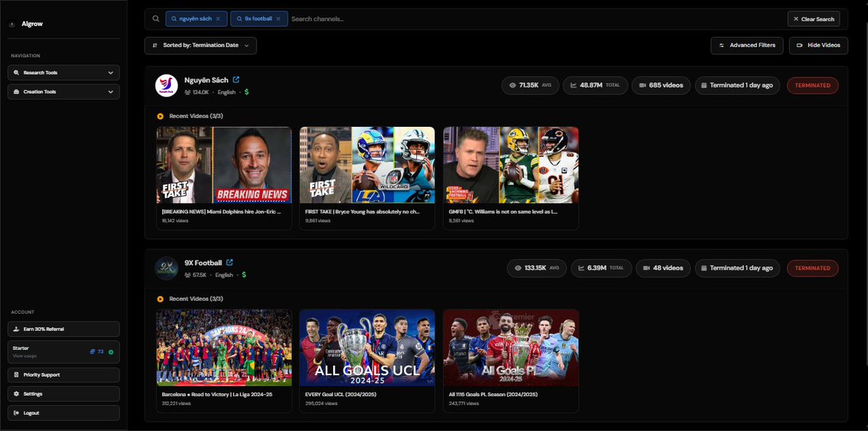
Task: Click the Nguyên Sách TERMINATED status label
Action: [x=813, y=85]
